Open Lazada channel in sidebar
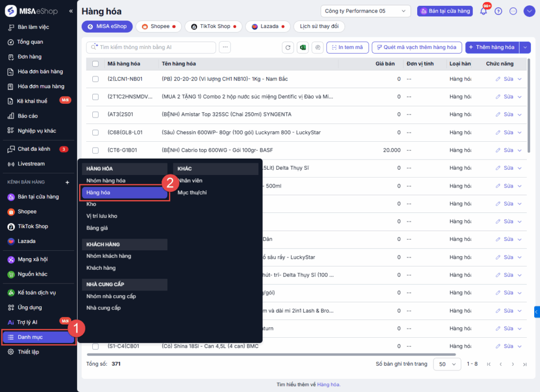Image resolution: width=540 pixels, height=392 pixels. (x=26, y=241)
